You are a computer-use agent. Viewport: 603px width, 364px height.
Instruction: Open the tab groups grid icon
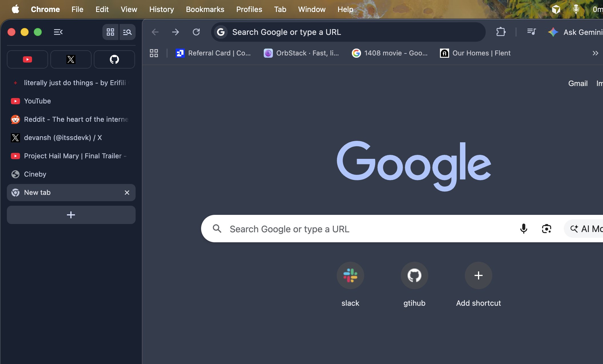pos(110,32)
